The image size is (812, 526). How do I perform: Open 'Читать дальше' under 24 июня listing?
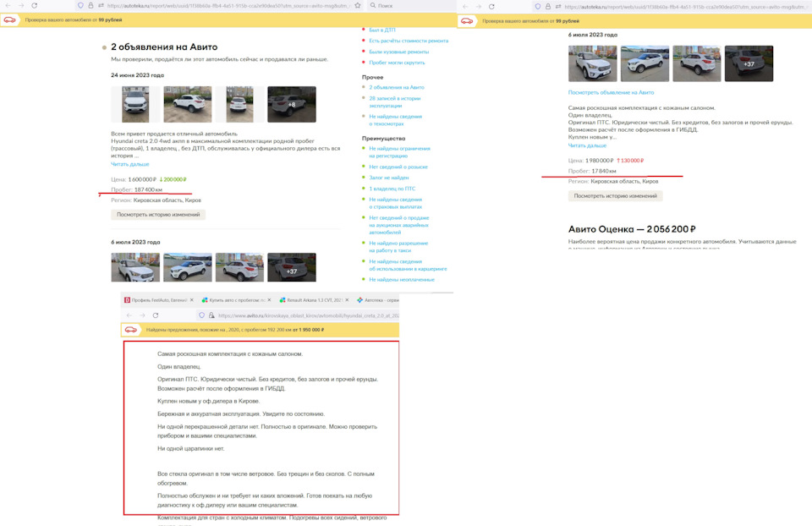click(x=130, y=164)
